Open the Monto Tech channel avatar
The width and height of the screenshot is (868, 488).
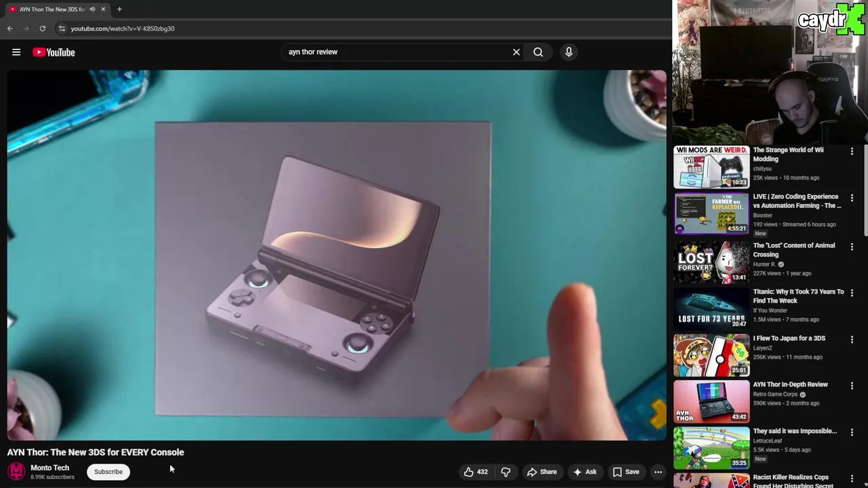point(16,472)
